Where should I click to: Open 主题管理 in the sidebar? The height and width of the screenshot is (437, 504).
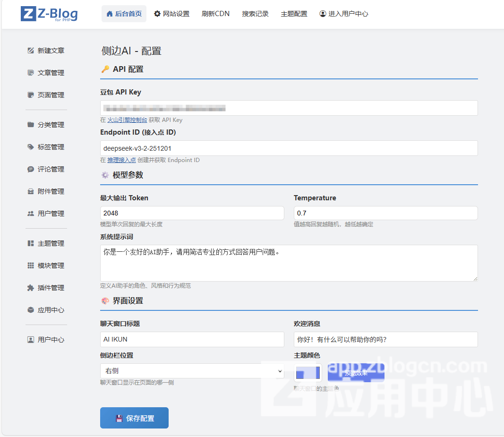[x=46, y=243]
